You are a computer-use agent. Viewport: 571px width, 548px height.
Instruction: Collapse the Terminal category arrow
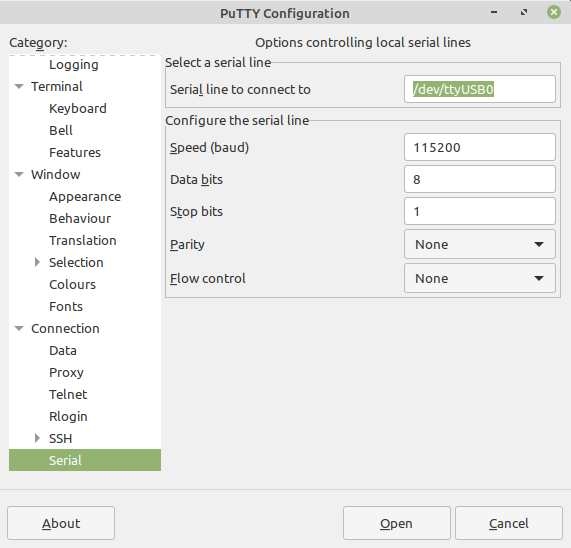click(x=19, y=87)
